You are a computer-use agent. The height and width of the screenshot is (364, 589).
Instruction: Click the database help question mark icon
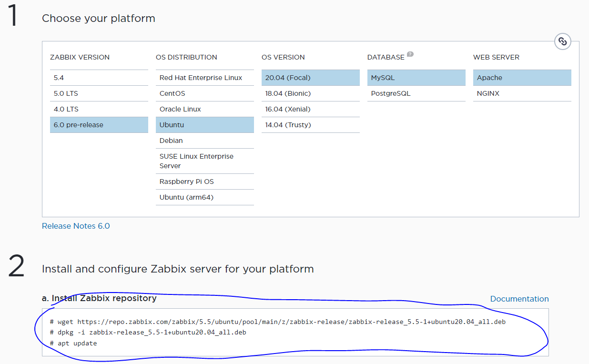point(410,54)
